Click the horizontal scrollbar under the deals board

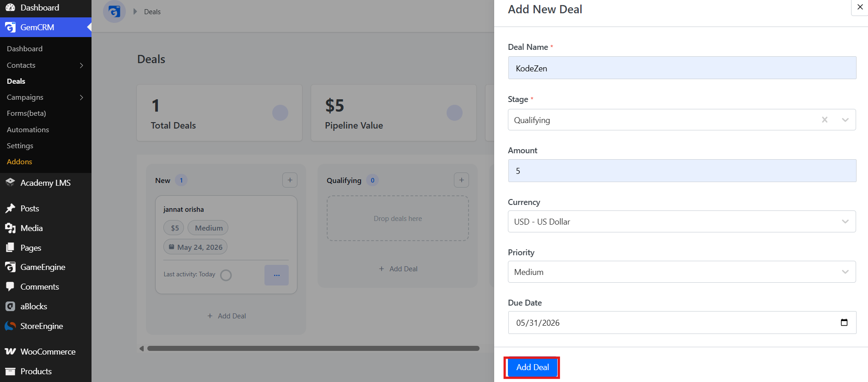tap(313, 349)
